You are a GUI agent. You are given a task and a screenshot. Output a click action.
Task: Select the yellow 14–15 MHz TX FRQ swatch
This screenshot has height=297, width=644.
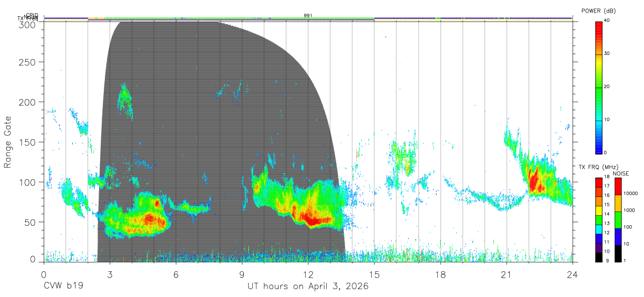pos(599,210)
